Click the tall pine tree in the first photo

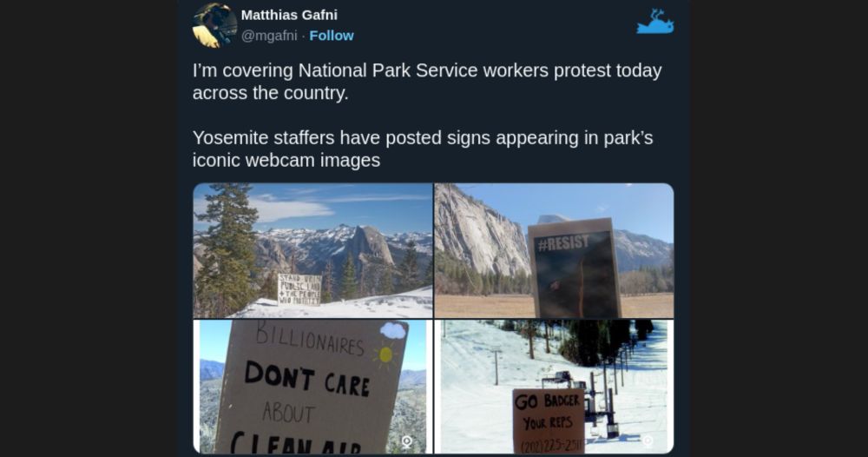pyautogui.click(x=226, y=249)
